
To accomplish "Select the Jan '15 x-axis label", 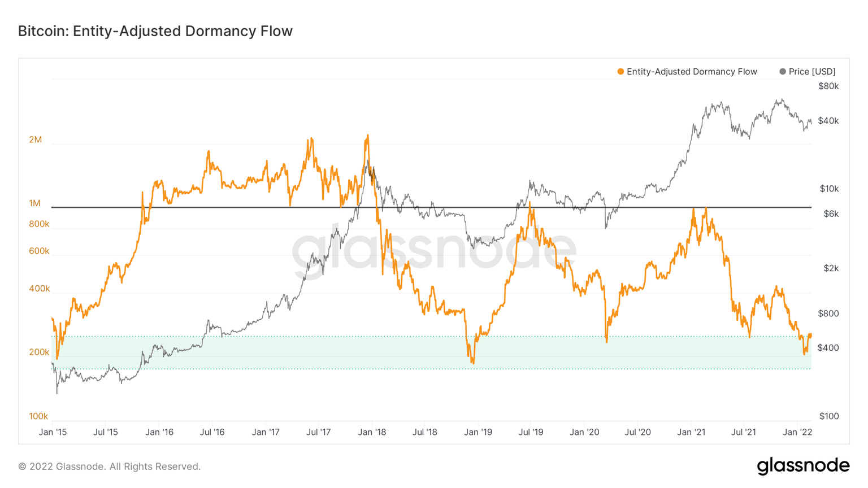I will click(53, 432).
